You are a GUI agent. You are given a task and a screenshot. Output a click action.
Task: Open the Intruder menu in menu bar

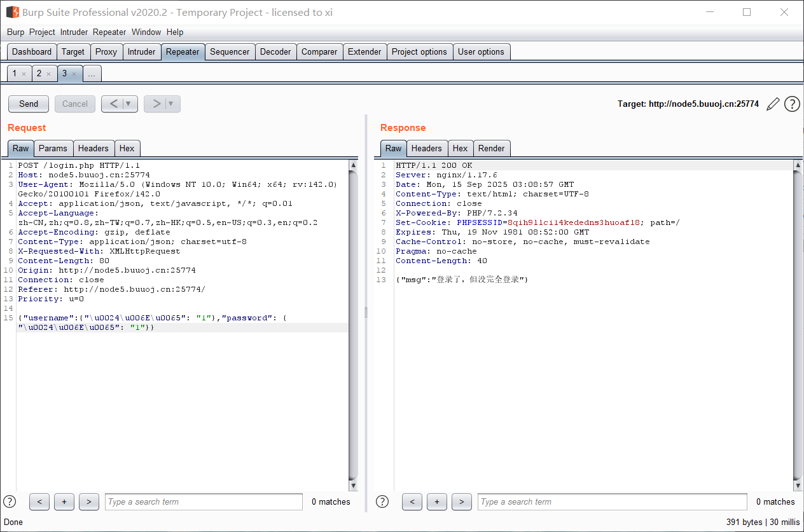tap(74, 32)
